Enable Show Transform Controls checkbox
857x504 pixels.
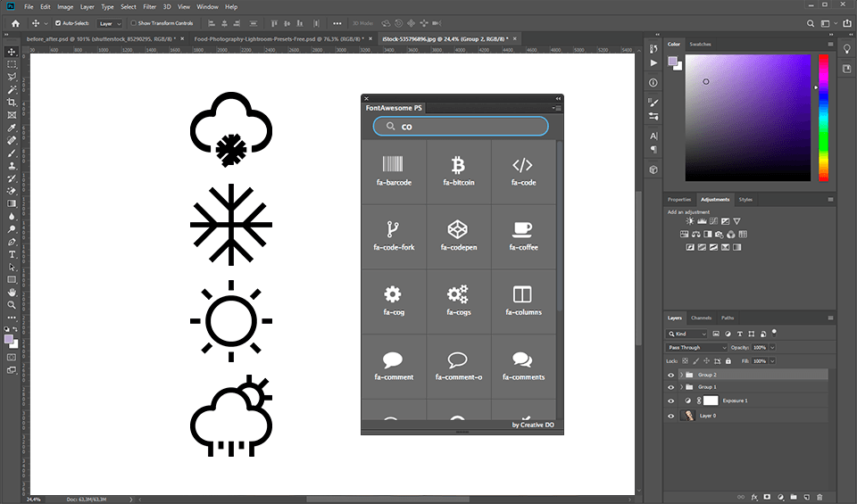click(x=133, y=23)
